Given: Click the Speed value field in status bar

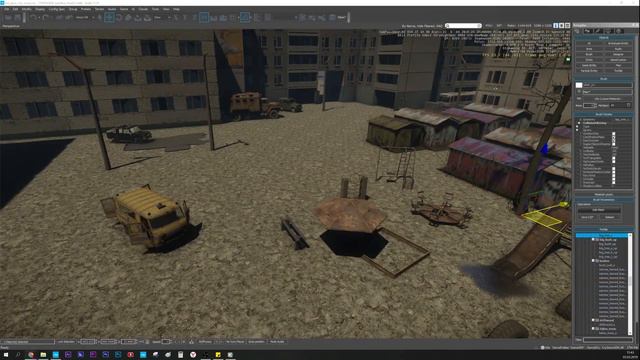Looking at the screenshot, I should 166,342.
